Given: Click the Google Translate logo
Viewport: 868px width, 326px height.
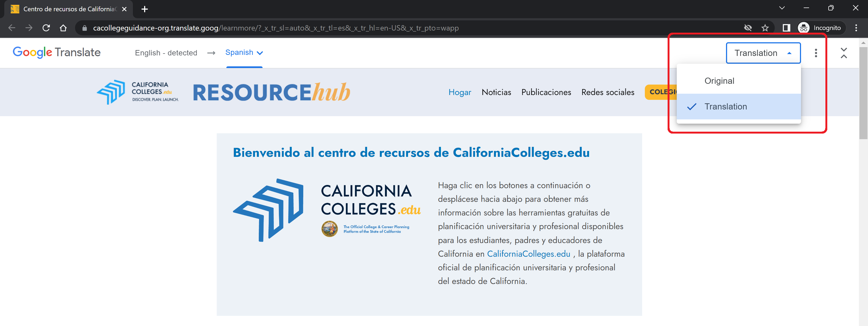Looking at the screenshot, I should (57, 52).
